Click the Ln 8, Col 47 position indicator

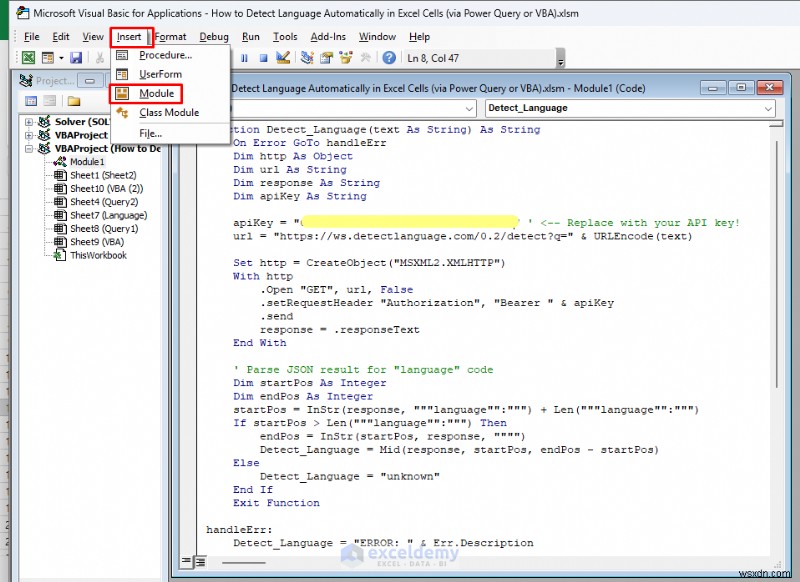click(x=433, y=58)
